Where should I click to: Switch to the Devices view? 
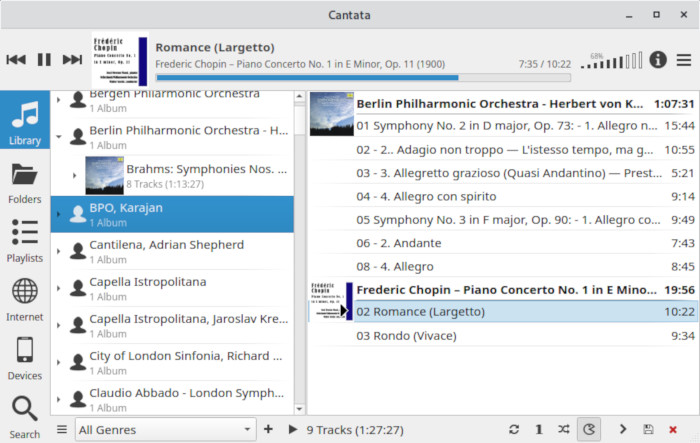click(25, 359)
